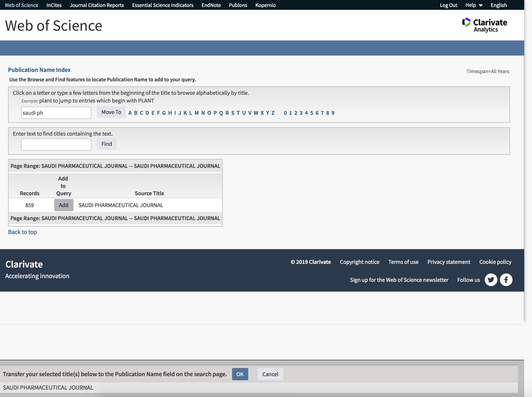
Task: Browse titles starting with letter K
Action: click(x=185, y=113)
